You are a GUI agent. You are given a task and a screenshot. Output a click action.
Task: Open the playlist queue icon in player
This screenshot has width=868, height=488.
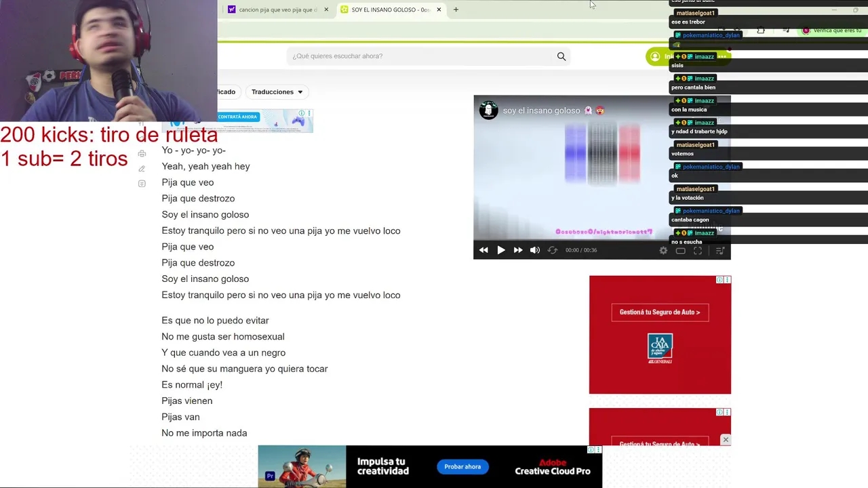pyautogui.click(x=720, y=250)
